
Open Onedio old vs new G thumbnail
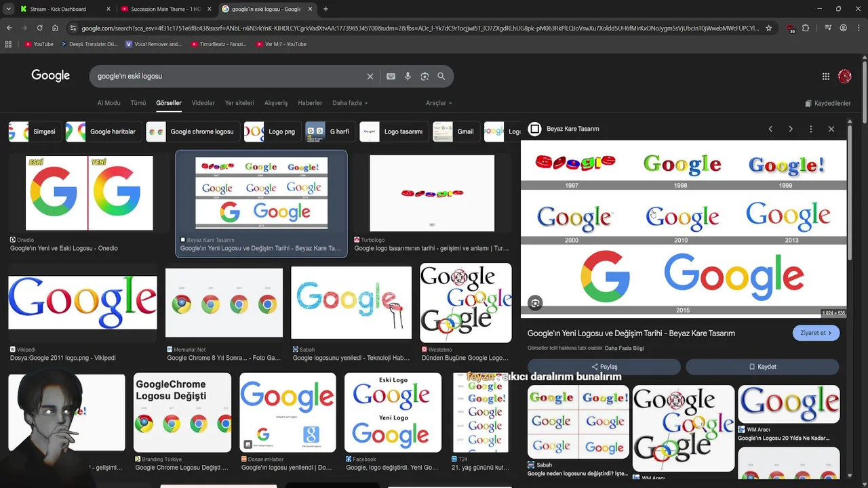tap(89, 193)
